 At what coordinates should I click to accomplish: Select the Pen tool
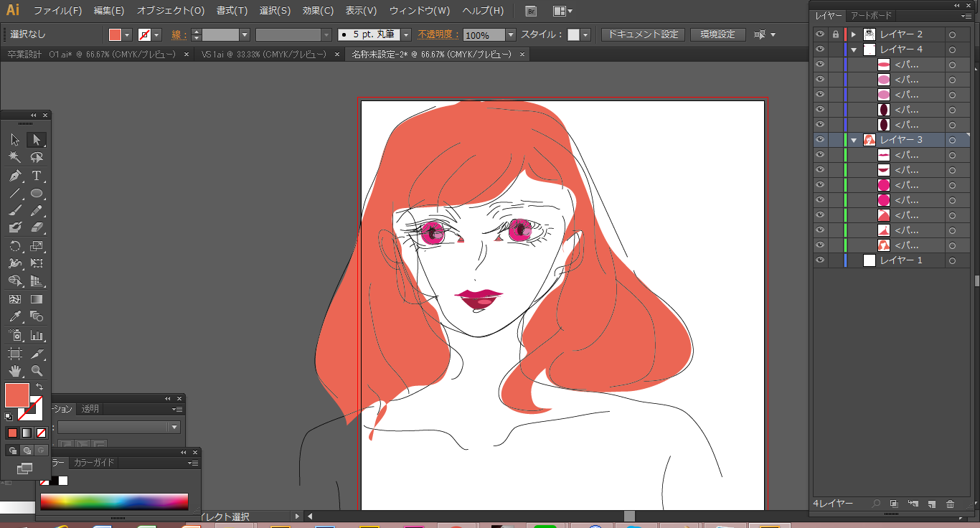[15, 176]
